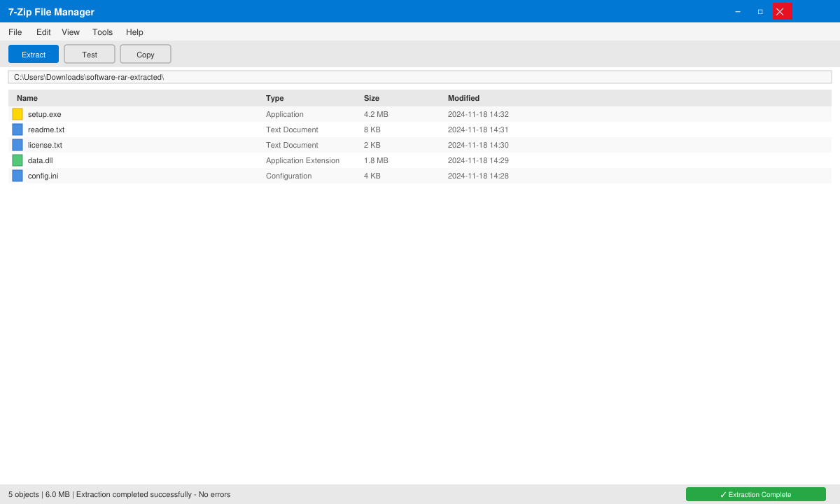Image resolution: width=840 pixels, height=504 pixels.
Task: Click the 7-Zip File Manager title text
Action: pyautogui.click(x=51, y=12)
